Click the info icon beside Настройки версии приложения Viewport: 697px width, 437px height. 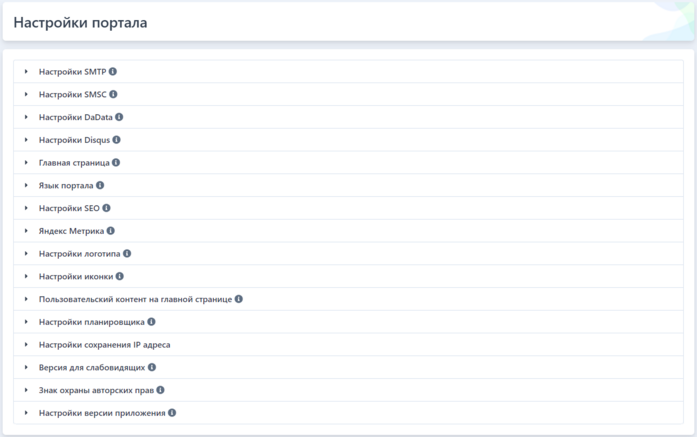pos(172,413)
